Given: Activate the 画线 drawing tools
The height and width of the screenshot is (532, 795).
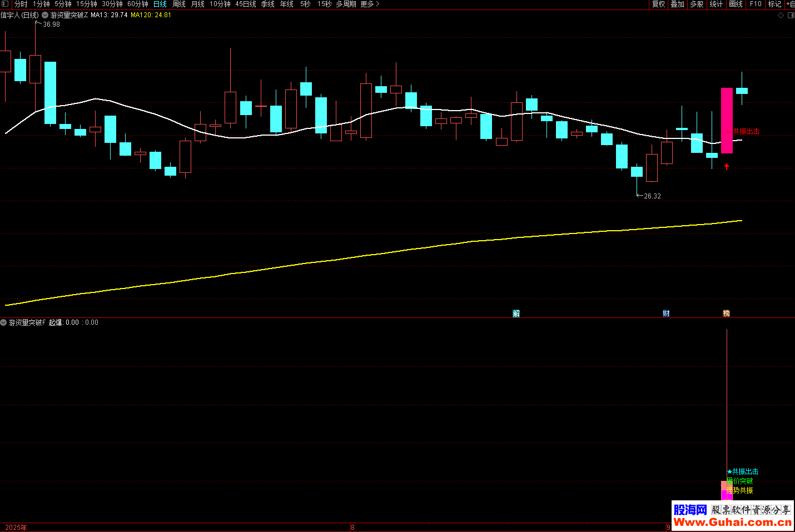Looking at the screenshot, I should pos(736,4).
